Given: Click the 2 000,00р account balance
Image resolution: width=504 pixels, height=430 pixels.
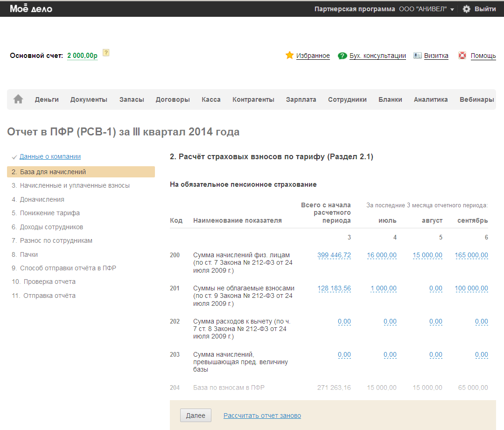Looking at the screenshot, I should [82, 56].
